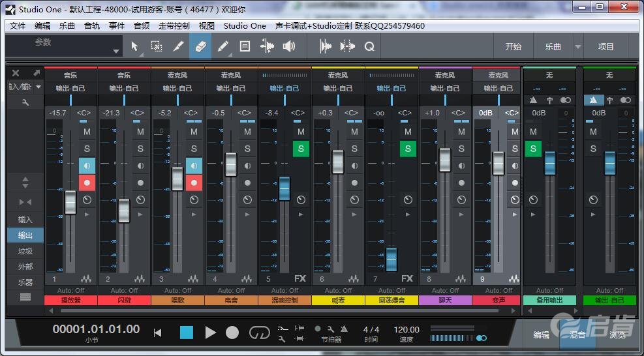Click the time display 00001.01.01.00
644x356 pixels.
coord(96,329)
